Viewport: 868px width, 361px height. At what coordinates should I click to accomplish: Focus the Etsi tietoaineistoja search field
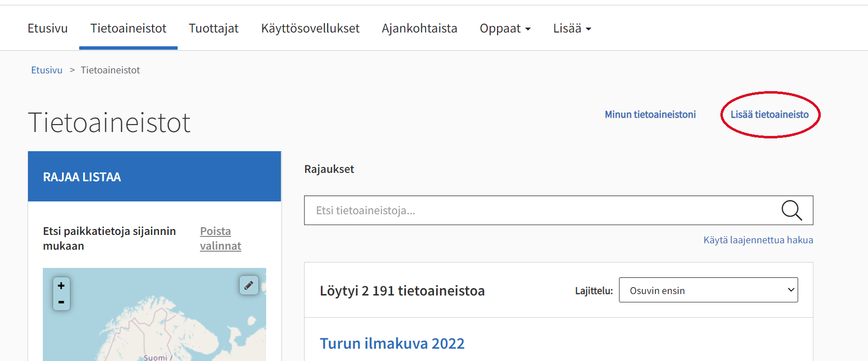click(541, 210)
